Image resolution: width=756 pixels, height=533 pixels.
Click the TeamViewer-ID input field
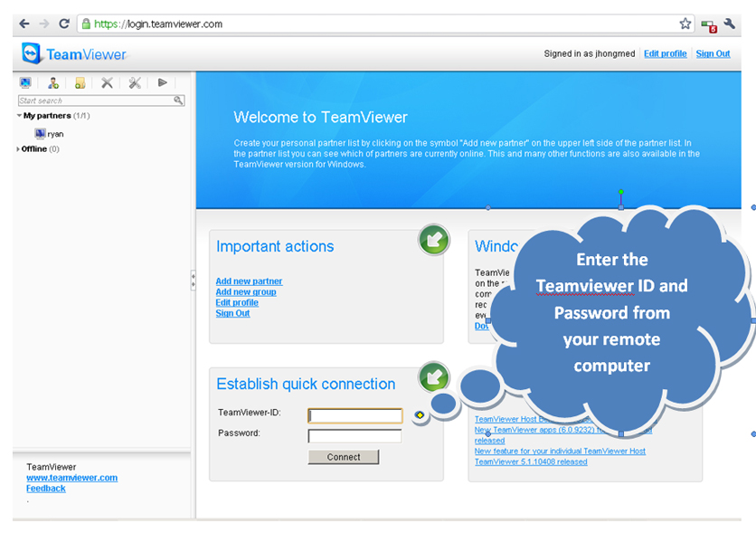[355, 416]
